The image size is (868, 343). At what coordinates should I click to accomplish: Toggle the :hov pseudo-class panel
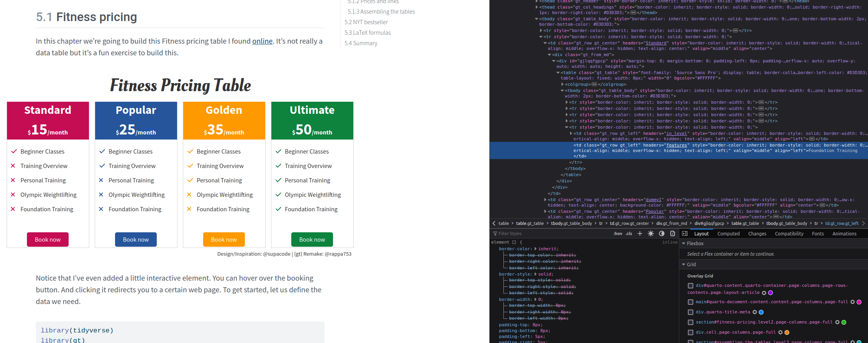[x=618, y=234]
